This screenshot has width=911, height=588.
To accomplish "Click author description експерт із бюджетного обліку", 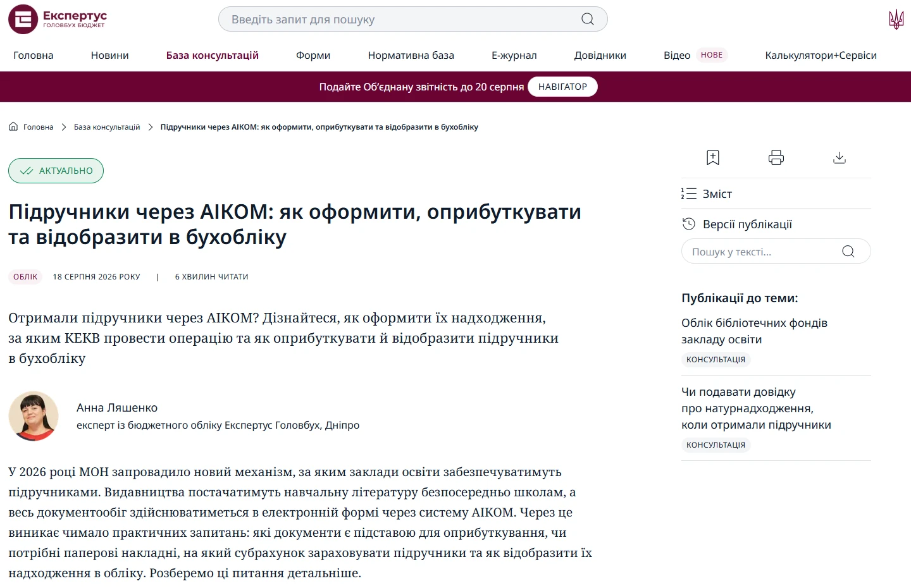I will tap(218, 425).
